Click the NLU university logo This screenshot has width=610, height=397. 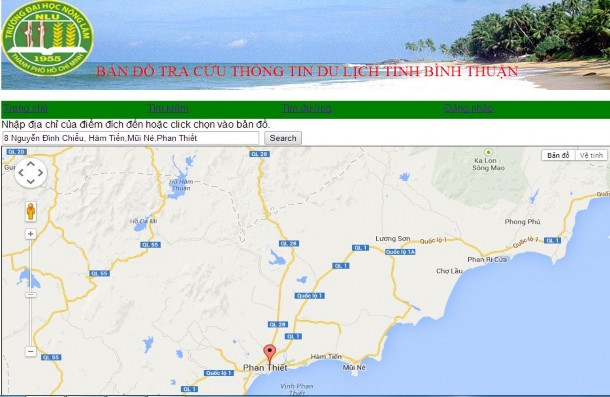[47, 38]
